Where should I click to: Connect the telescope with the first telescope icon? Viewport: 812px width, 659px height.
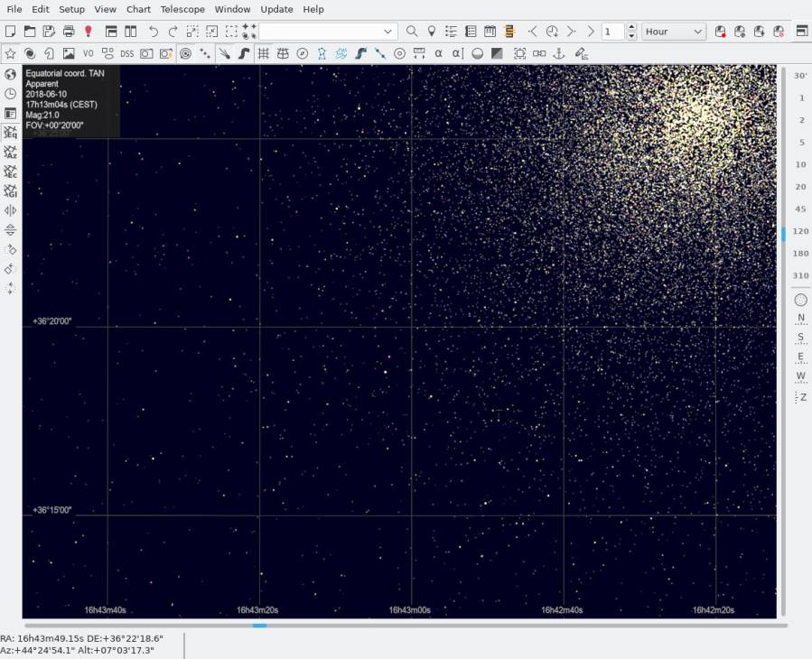coord(721,32)
